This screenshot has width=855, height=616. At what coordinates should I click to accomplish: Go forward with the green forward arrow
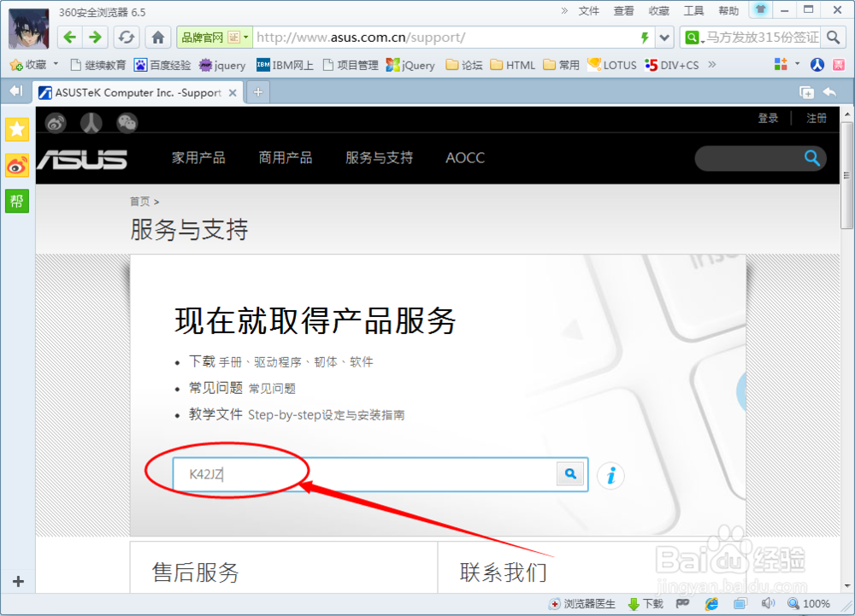pos(95,37)
